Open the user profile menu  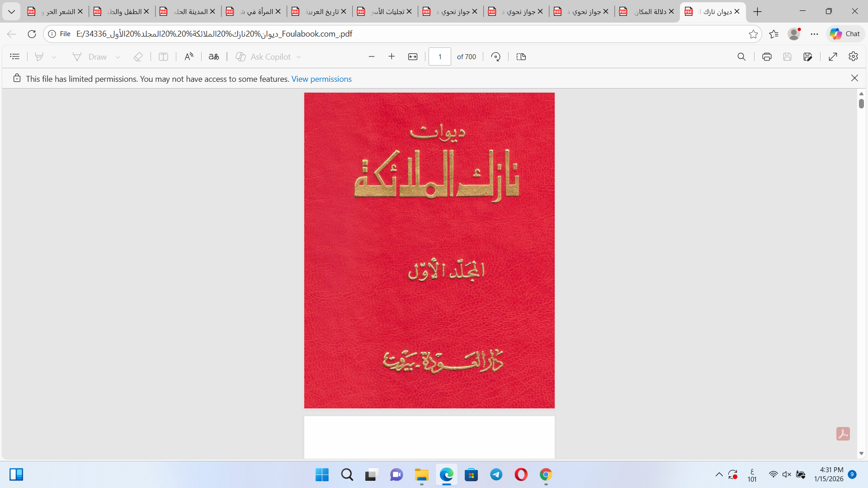pyautogui.click(x=794, y=34)
